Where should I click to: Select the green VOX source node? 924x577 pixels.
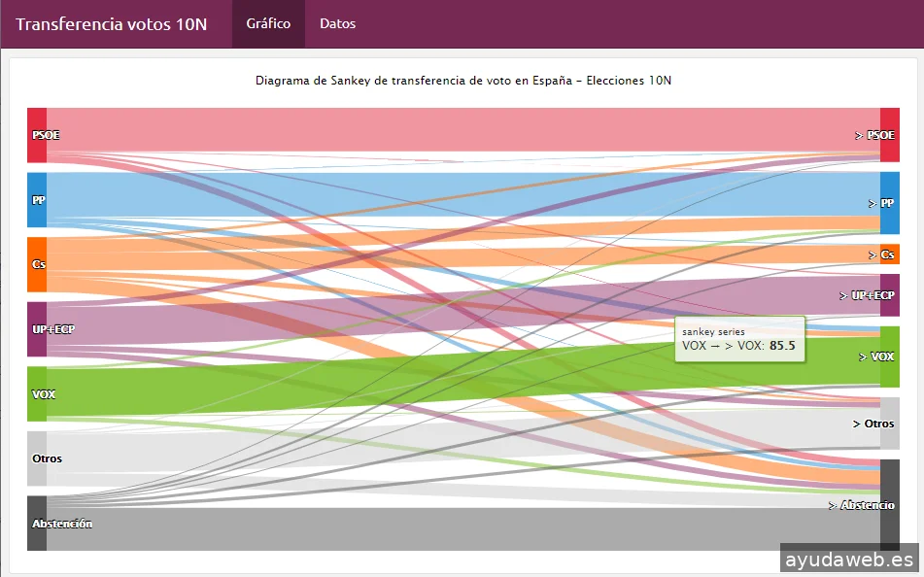point(37,393)
